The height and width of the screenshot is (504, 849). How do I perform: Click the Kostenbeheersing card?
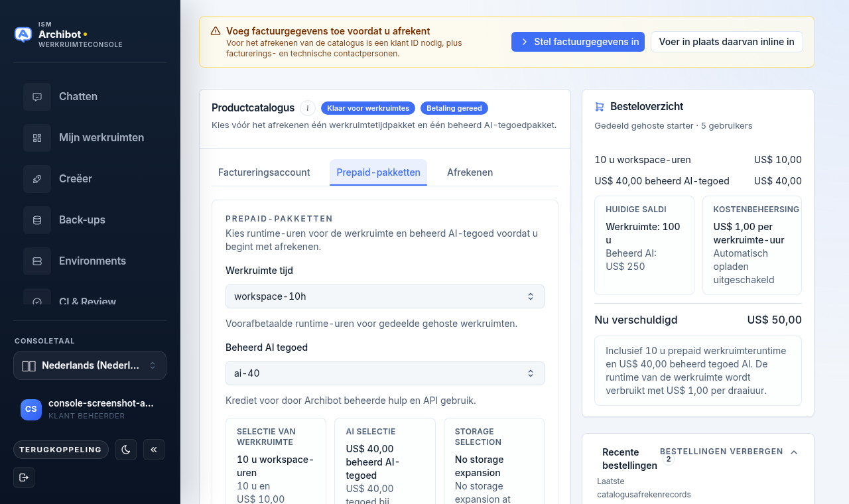pyautogui.click(x=752, y=245)
